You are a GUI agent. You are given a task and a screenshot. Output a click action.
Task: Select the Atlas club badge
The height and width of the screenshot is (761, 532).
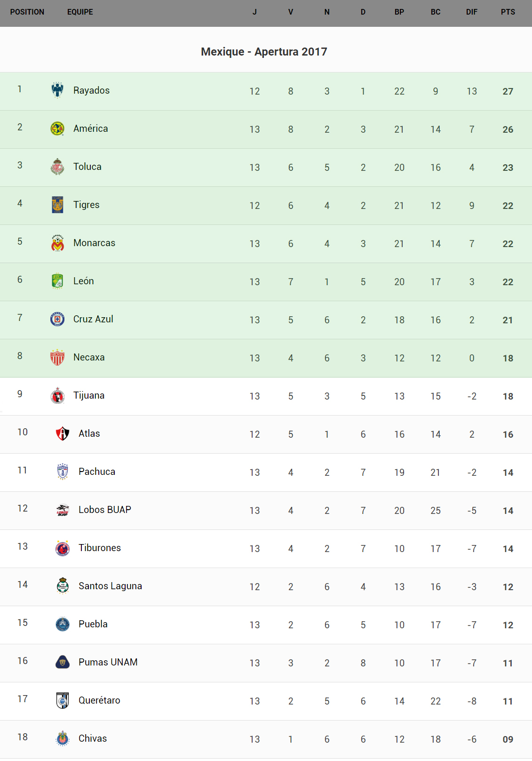[x=63, y=433]
